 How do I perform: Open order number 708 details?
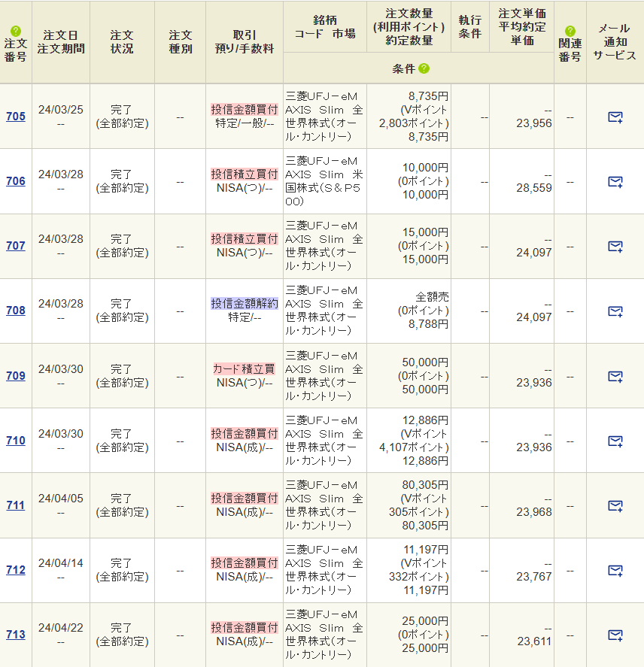(x=16, y=310)
